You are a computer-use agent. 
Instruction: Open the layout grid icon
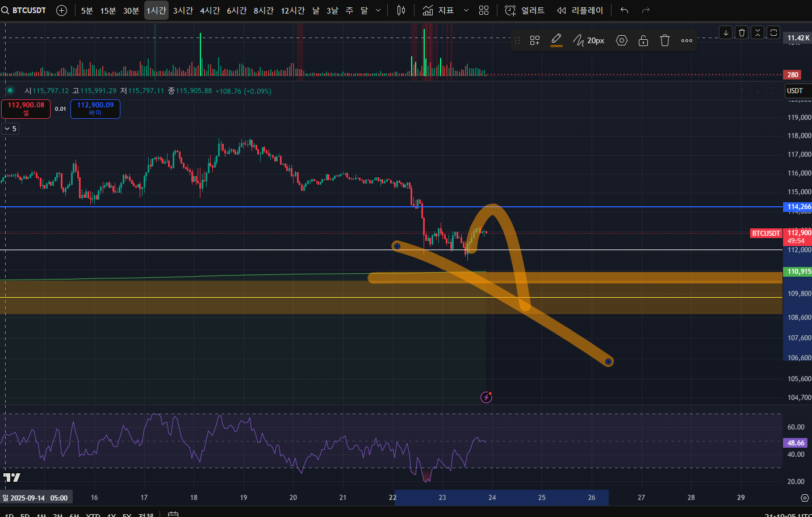pos(484,10)
